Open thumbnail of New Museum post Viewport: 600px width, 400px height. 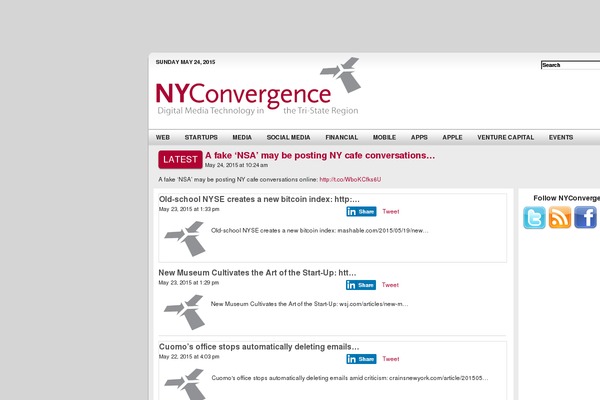click(185, 312)
